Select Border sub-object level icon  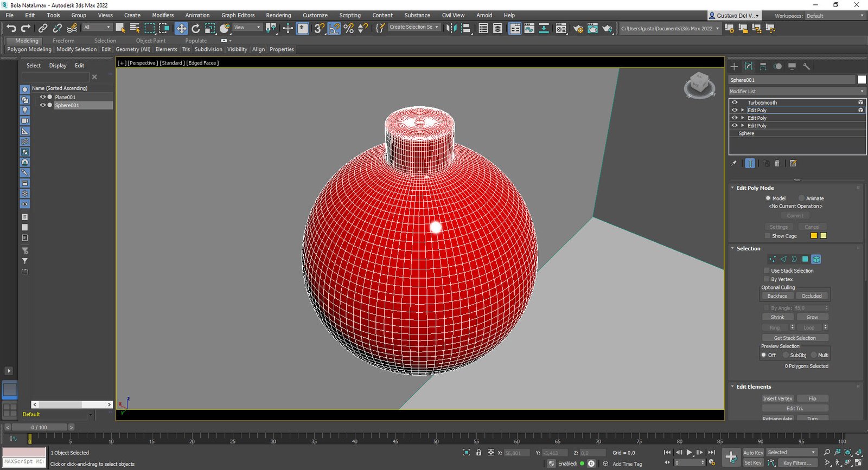point(794,259)
